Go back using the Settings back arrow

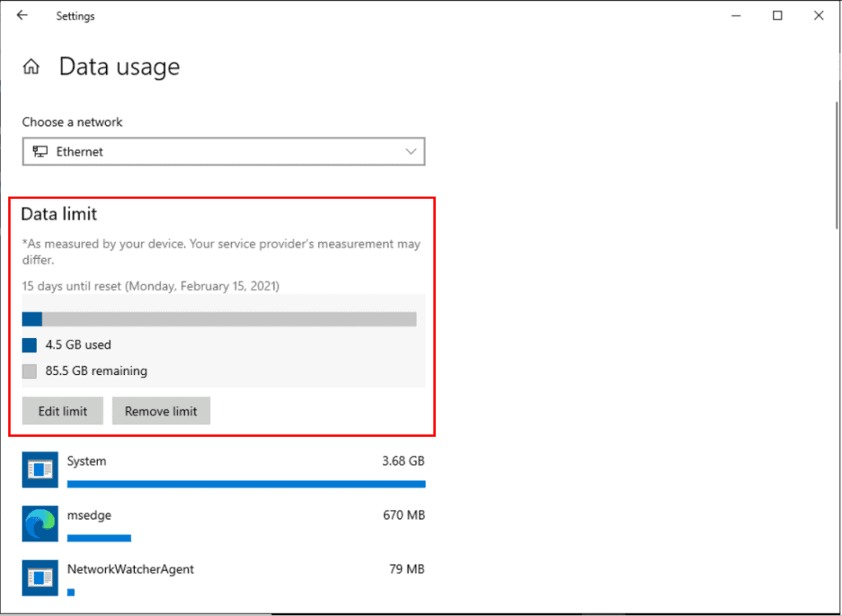(x=22, y=16)
